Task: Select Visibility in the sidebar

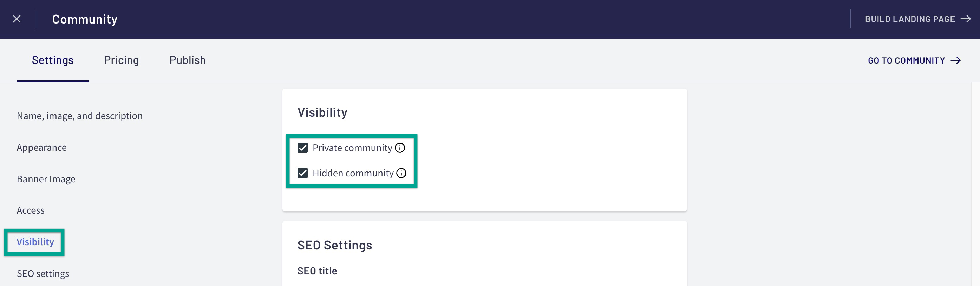Action: pyautogui.click(x=35, y=242)
